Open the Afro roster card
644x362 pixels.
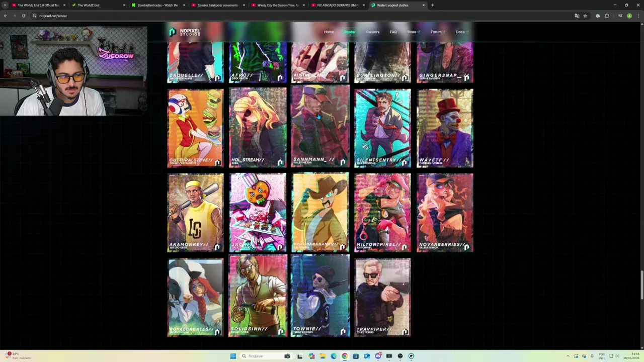click(258, 62)
